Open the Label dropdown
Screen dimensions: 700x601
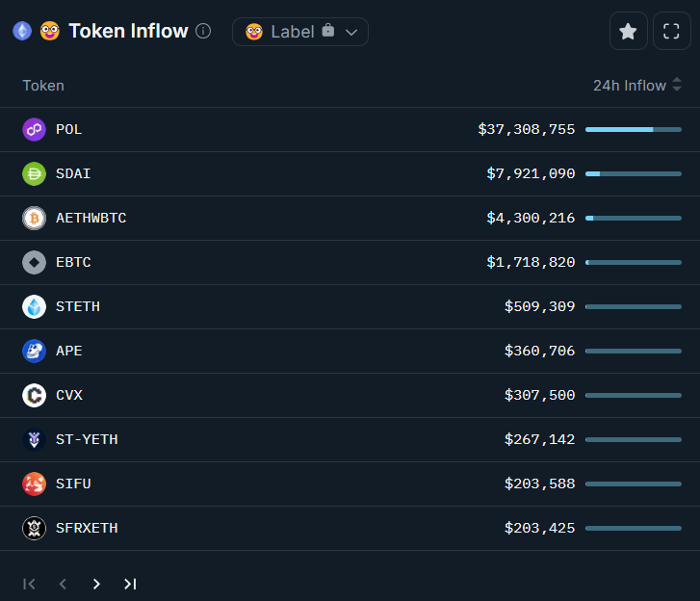pyautogui.click(x=300, y=32)
